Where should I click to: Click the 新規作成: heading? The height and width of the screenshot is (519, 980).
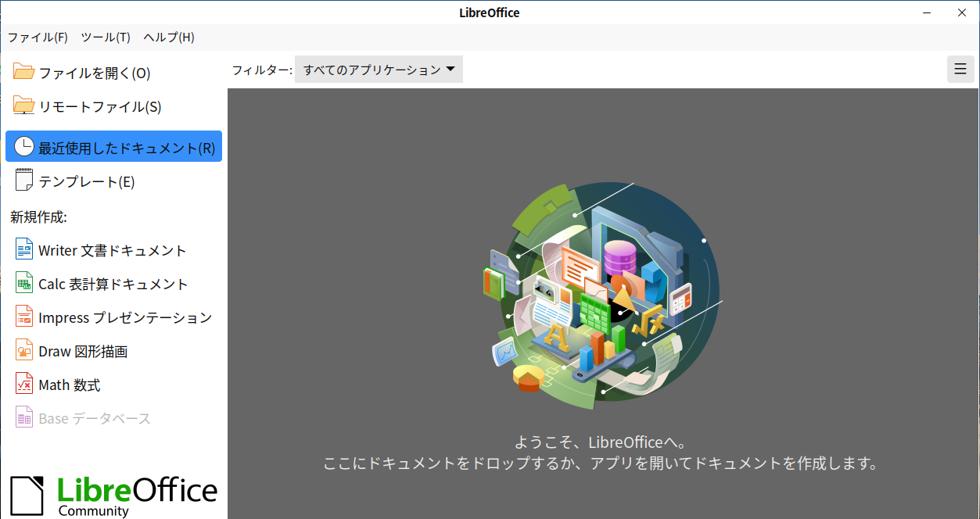click(38, 217)
